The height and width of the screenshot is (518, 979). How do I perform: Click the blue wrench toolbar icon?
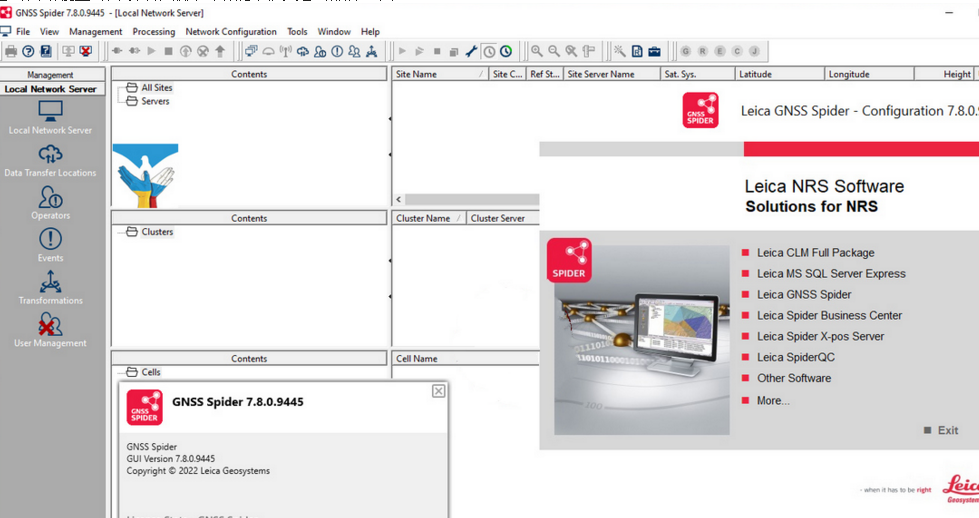coord(471,51)
